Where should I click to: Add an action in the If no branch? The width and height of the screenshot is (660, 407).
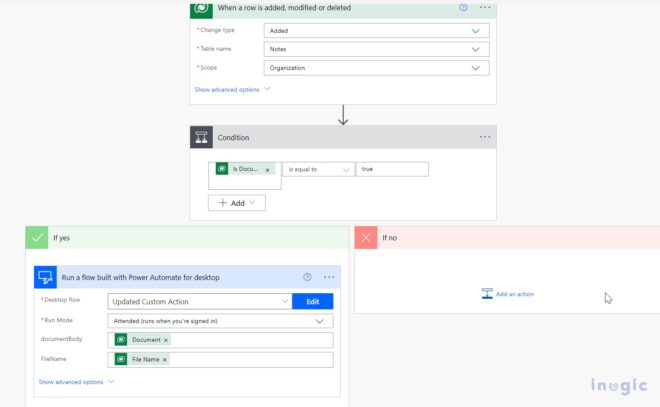[x=508, y=294]
